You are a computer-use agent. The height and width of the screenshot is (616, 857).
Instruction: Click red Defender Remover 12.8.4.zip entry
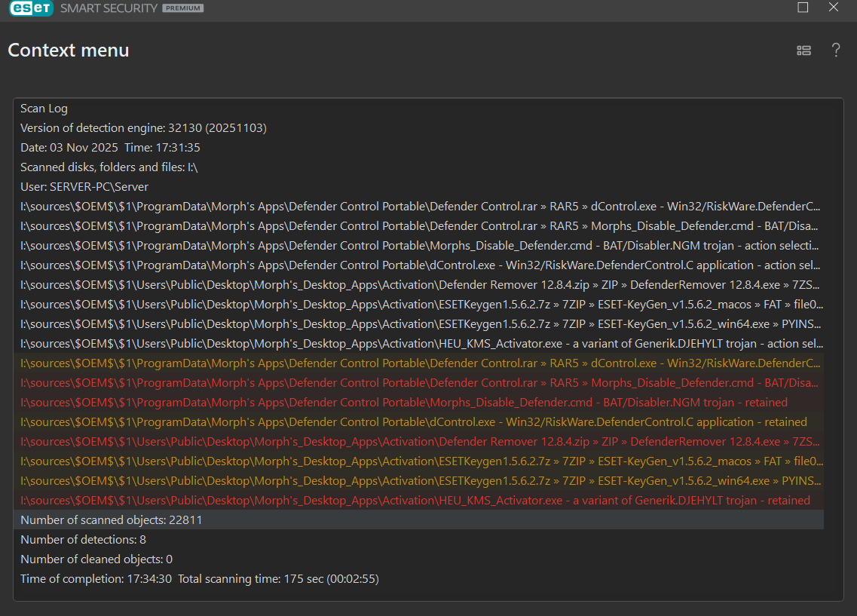421,442
